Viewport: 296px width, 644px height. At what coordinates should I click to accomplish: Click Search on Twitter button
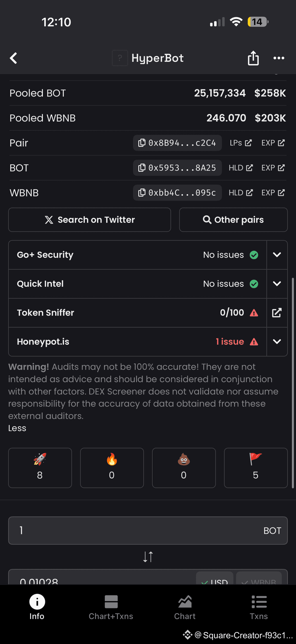point(90,220)
